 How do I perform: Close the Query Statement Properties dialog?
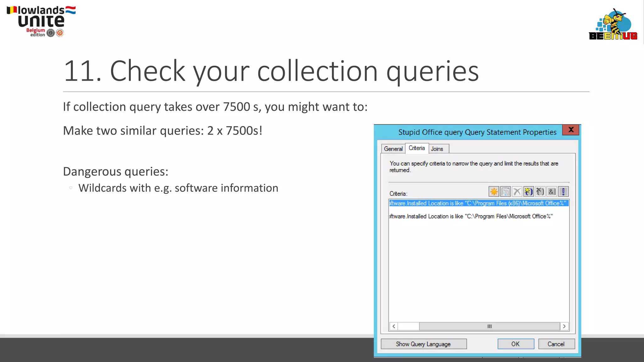(571, 129)
